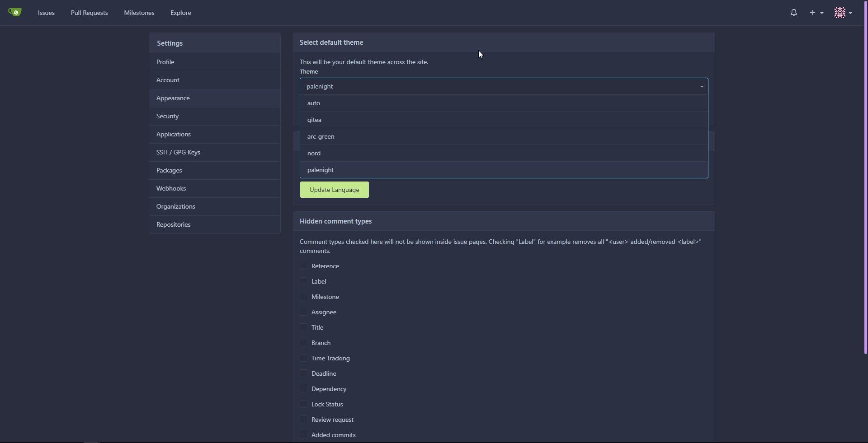This screenshot has width=868, height=443.
Task: Open Webhooks settings
Action: tap(215, 188)
